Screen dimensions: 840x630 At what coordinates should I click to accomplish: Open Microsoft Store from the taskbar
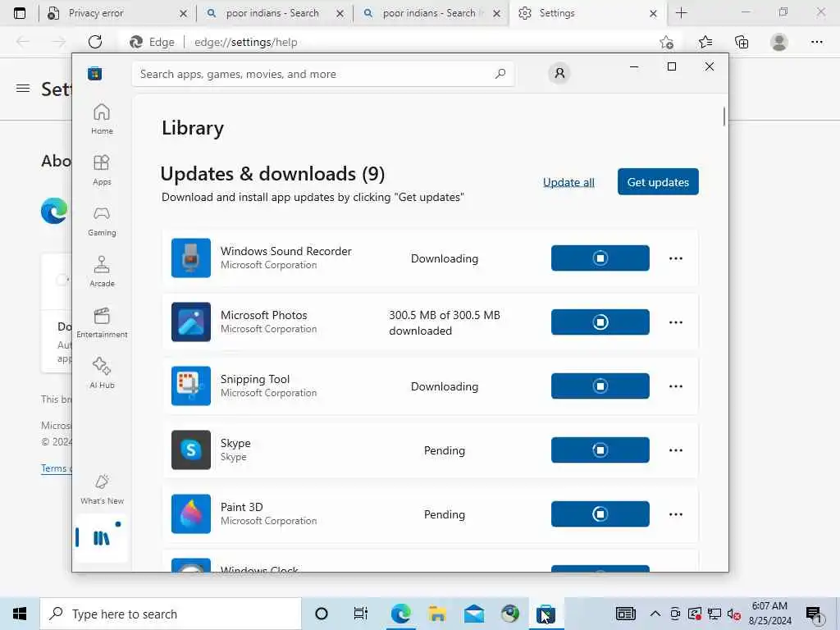point(546,614)
